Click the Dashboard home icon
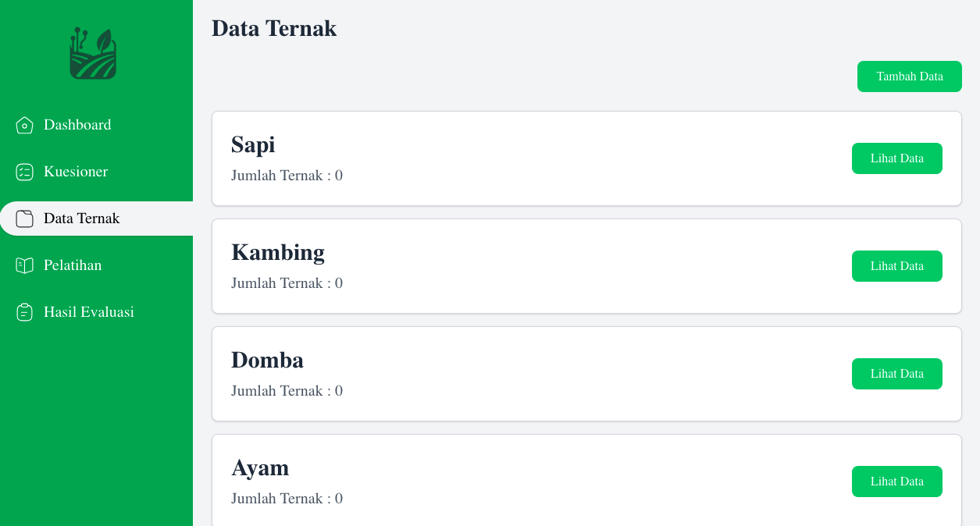This screenshot has width=980, height=526. click(x=24, y=125)
